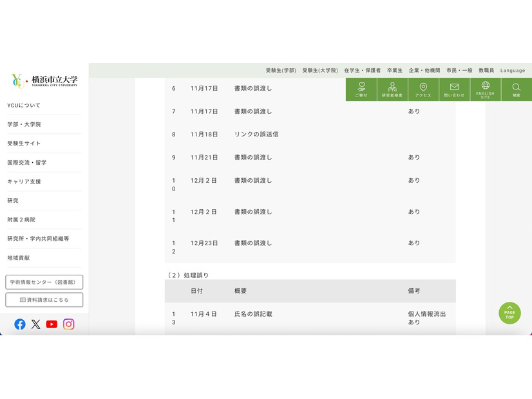Viewport: 532px width, 399px height.
Task: Click the アクセス location pin icon
Action: 423,89
